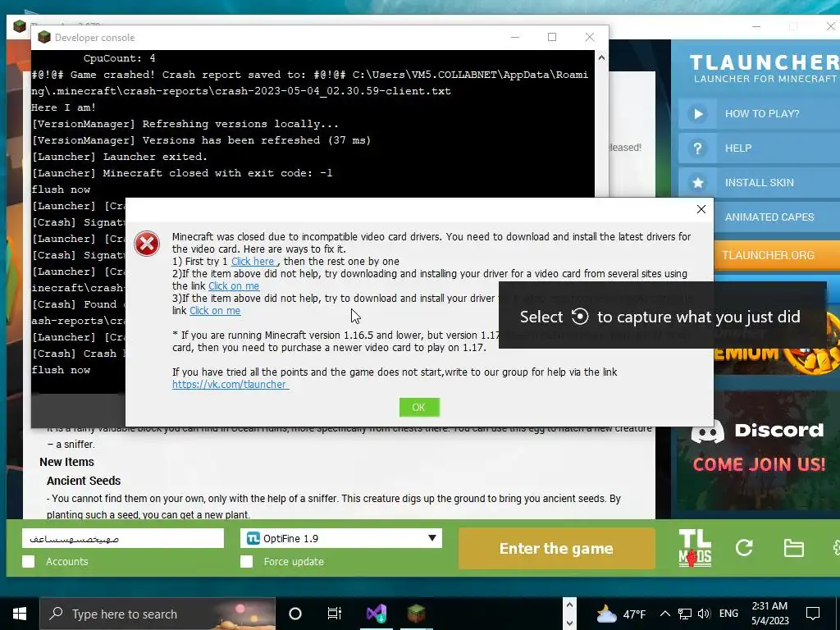
Task: Click the Enter the game button
Action: (556, 549)
